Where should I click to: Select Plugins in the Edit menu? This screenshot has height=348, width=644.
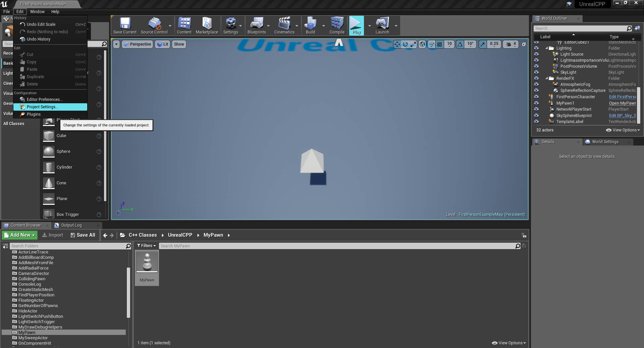click(x=50, y=114)
